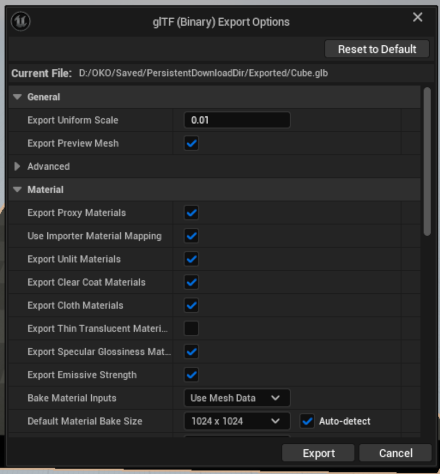
Task: Click the Cancel button
Action: (x=396, y=453)
